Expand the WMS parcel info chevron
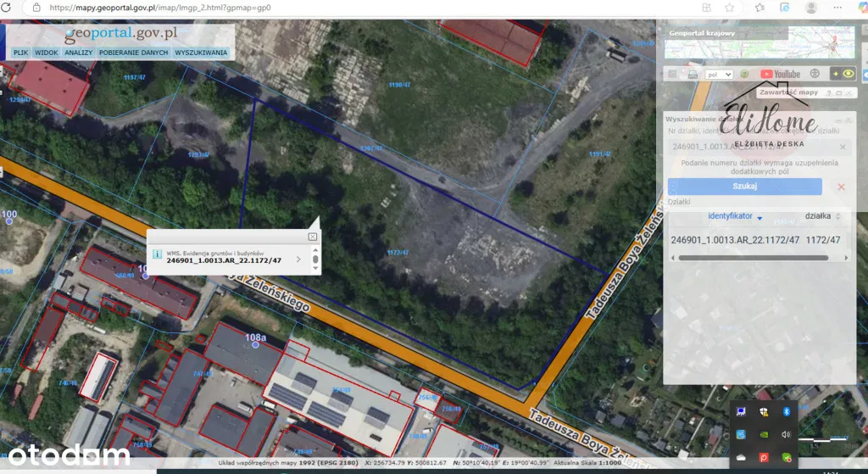The width and height of the screenshot is (868, 474). 298,259
